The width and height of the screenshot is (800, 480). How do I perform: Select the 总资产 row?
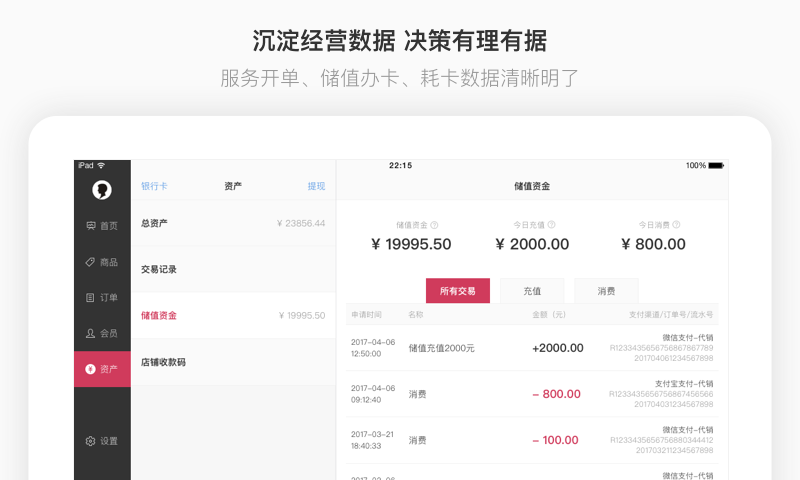[x=233, y=223]
